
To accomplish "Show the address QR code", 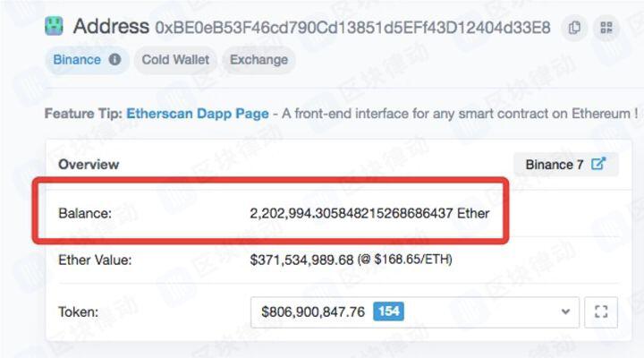I will coord(606,28).
